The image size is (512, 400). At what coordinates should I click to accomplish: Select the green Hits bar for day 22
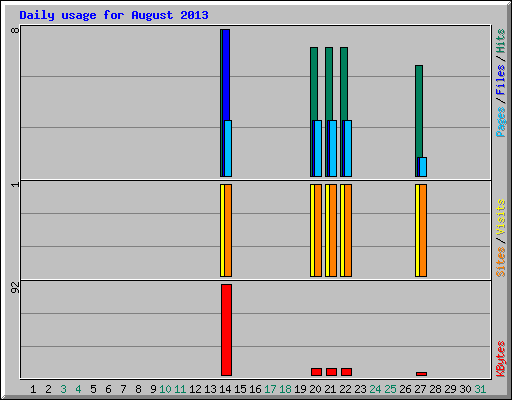pos(344,84)
